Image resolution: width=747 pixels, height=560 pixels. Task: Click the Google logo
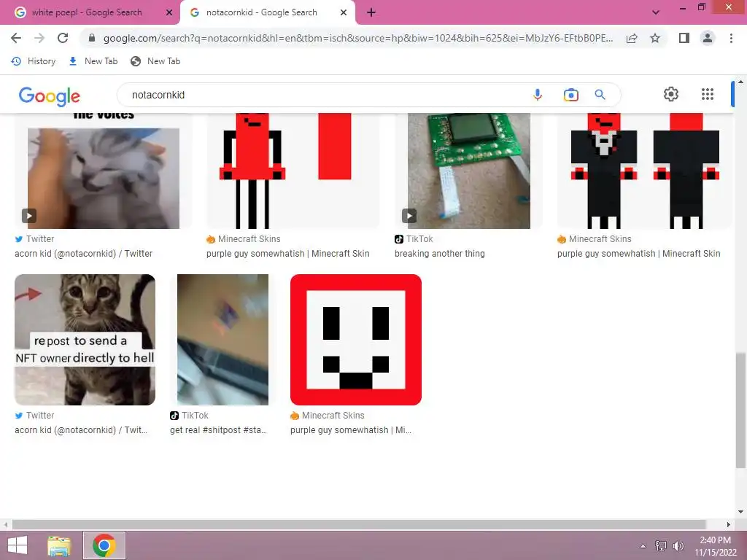coord(50,96)
